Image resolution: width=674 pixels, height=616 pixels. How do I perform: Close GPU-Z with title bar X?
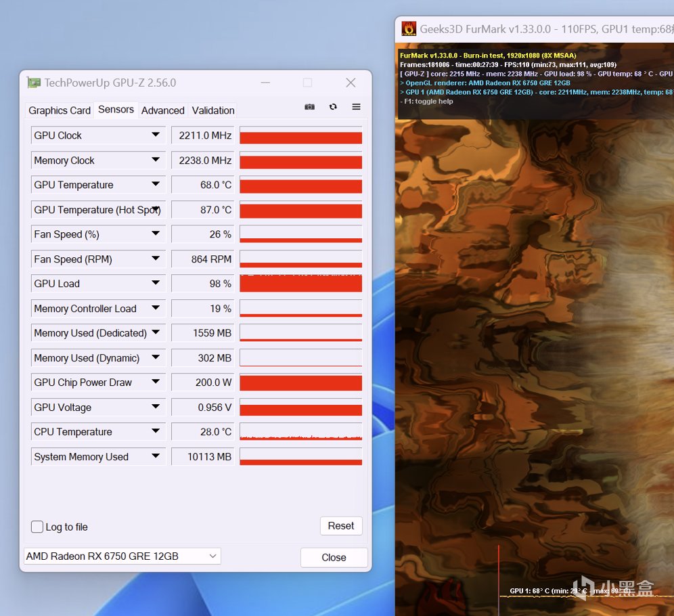point(351,83)
